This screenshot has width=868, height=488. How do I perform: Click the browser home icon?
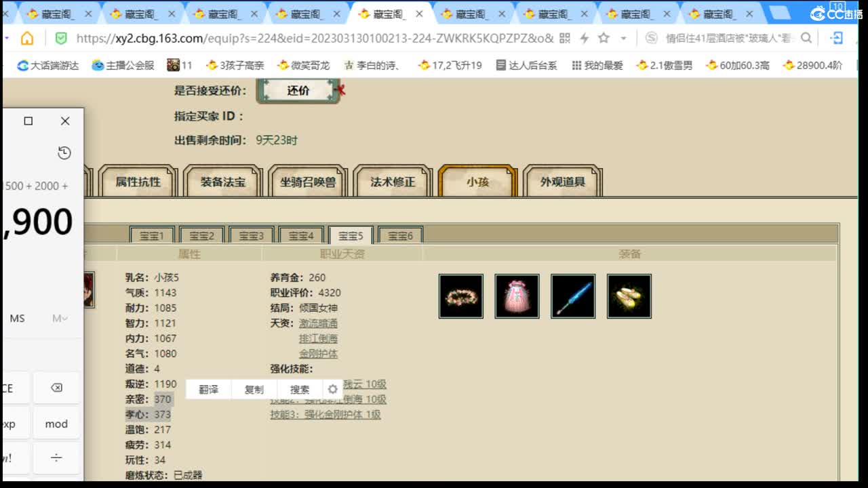coord(25,39)
